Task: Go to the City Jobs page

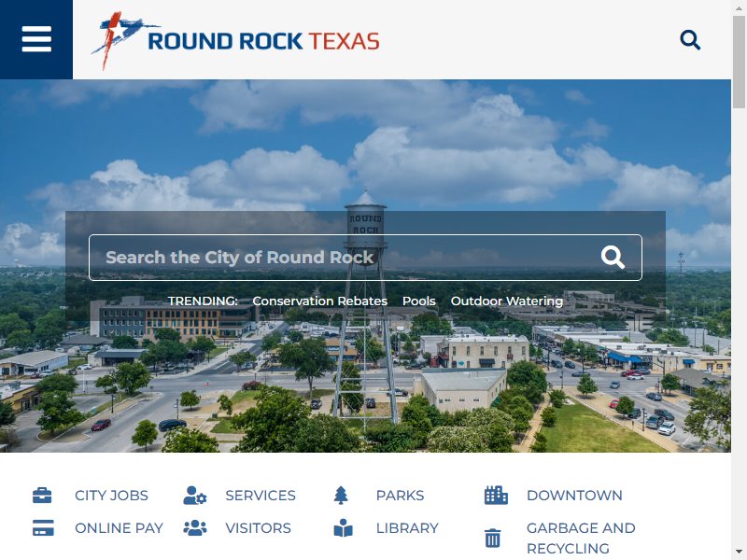Action: tap(111, 496)
